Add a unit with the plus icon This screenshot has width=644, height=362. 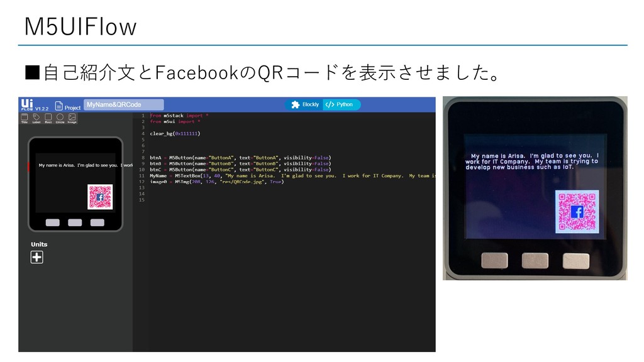(x=37, y=257)
